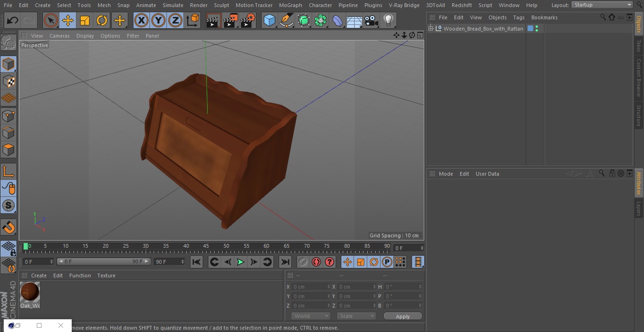
Task: Go to end of animation
Action: [x=285, y=262]
